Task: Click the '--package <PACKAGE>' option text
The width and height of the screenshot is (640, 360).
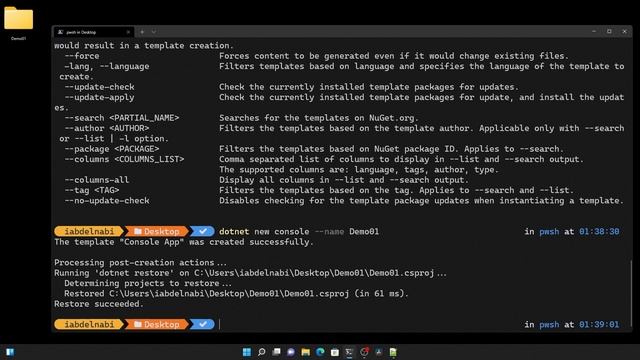Action: [112, 149]
